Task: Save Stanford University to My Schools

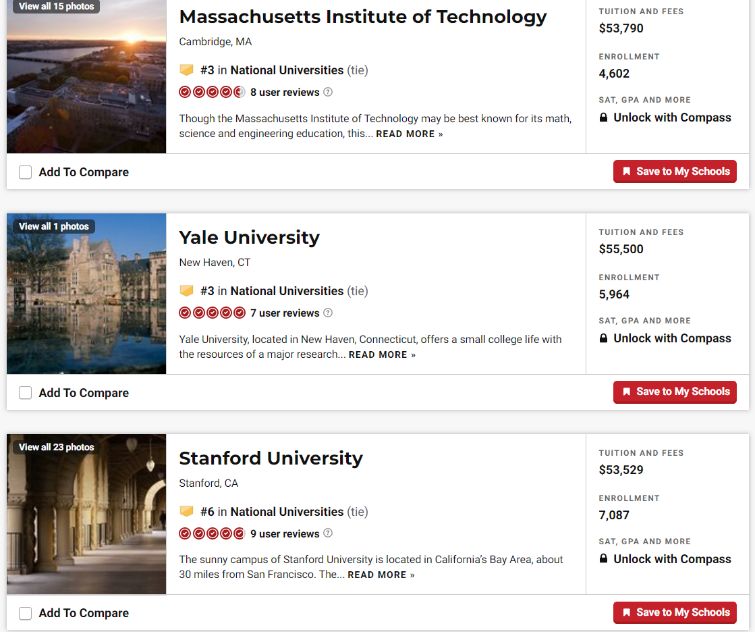Action: pyautogui.click(x=675, y=612)
